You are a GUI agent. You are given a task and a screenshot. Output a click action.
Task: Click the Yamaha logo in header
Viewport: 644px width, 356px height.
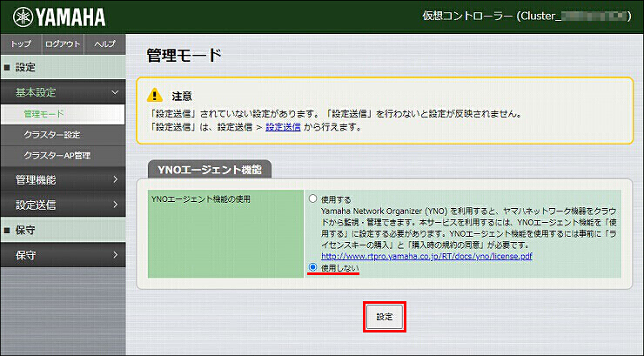coord(59,17)
